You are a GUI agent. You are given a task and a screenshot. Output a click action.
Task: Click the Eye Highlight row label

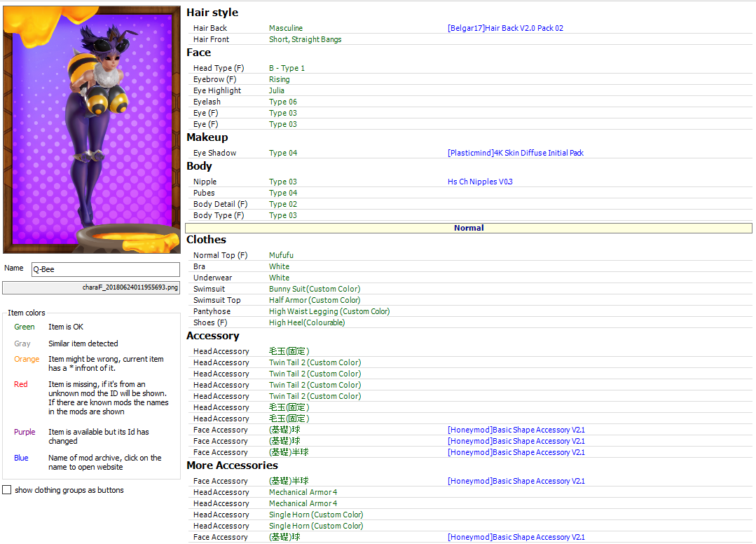click(x=217, y=90)
